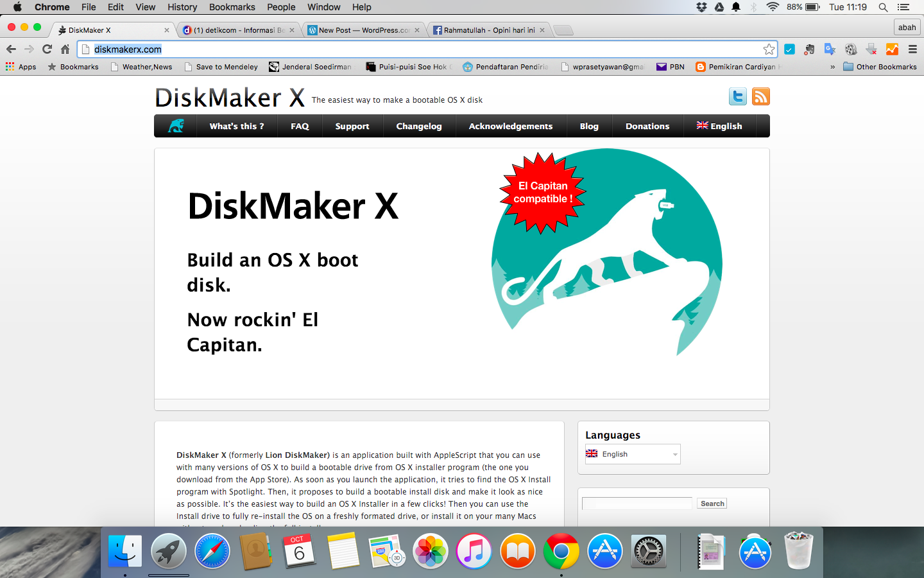Expand the hidden bookmarks overflow chevron
The height and width of the screenshot is (578, 924).
pyautogui.click(x=832, y=67)
